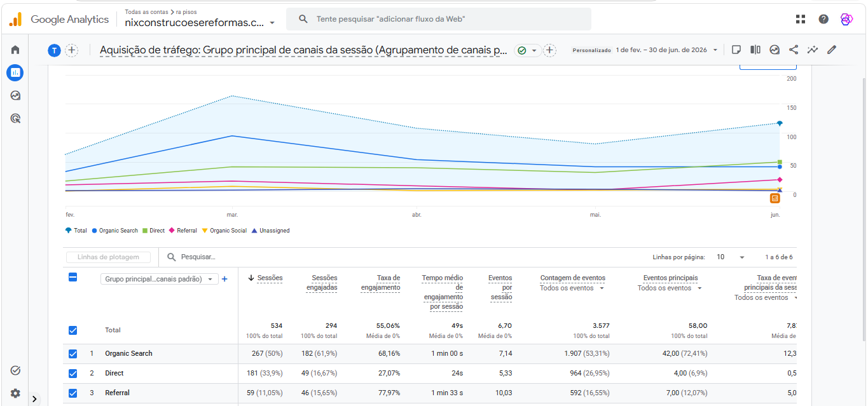
Task: Click the Personalizado date label
Action: tap(591, 50)
